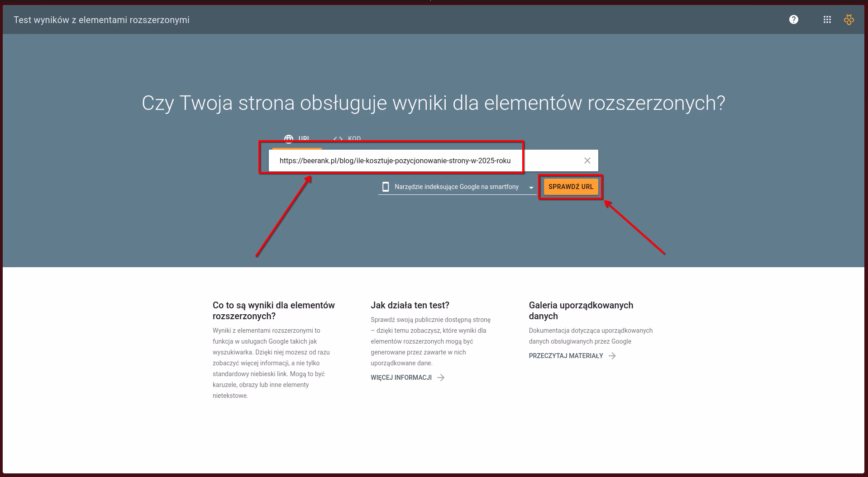
Task: Click the smartphone icon in crawler selector
Action: (x=386, y=187)
